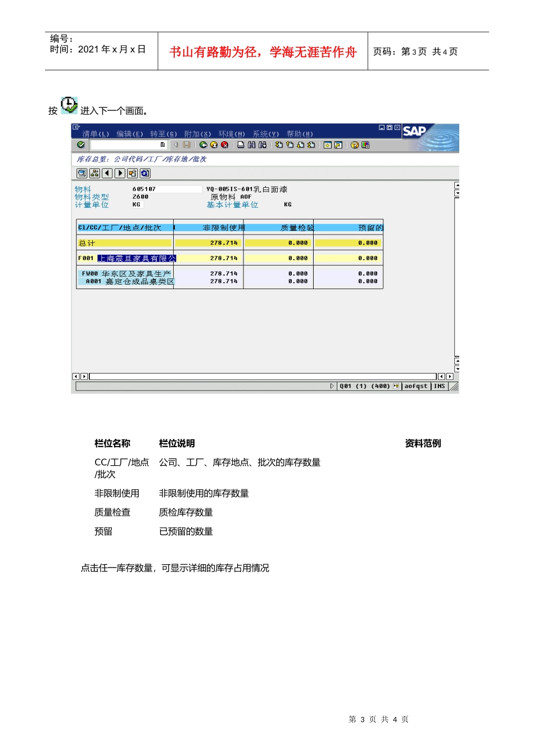Click 278.714 in the 总计 row
534x756 pixels.
tap(224, 243)
